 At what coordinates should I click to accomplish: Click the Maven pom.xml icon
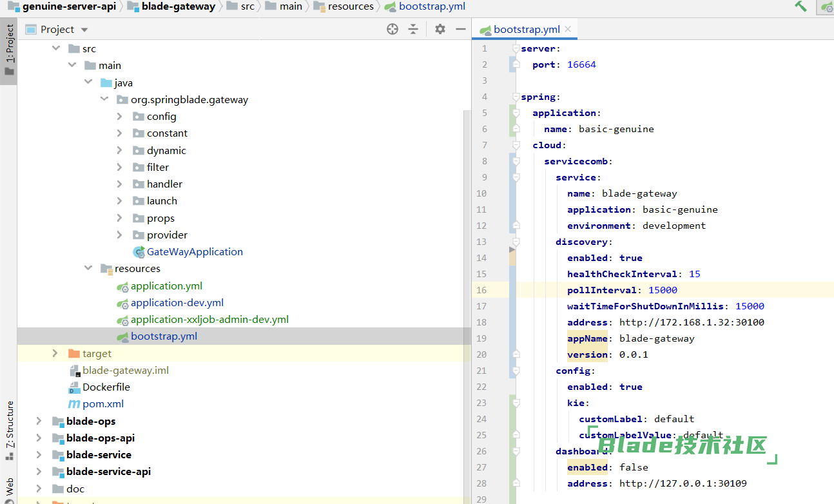pyautogui.click(x=74, y=404)
